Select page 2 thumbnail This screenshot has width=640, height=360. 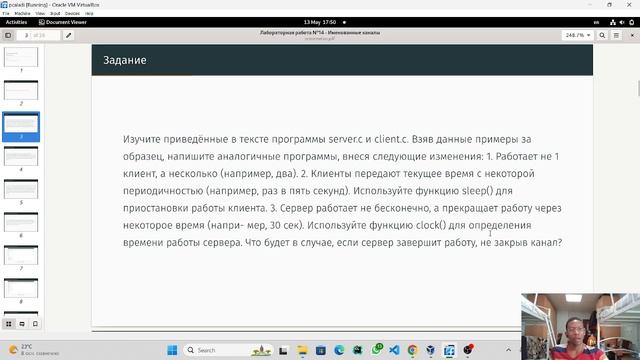21,90
